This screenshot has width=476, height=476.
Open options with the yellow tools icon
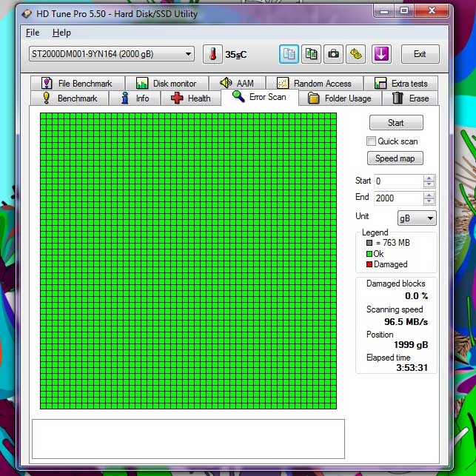(355, 54)
